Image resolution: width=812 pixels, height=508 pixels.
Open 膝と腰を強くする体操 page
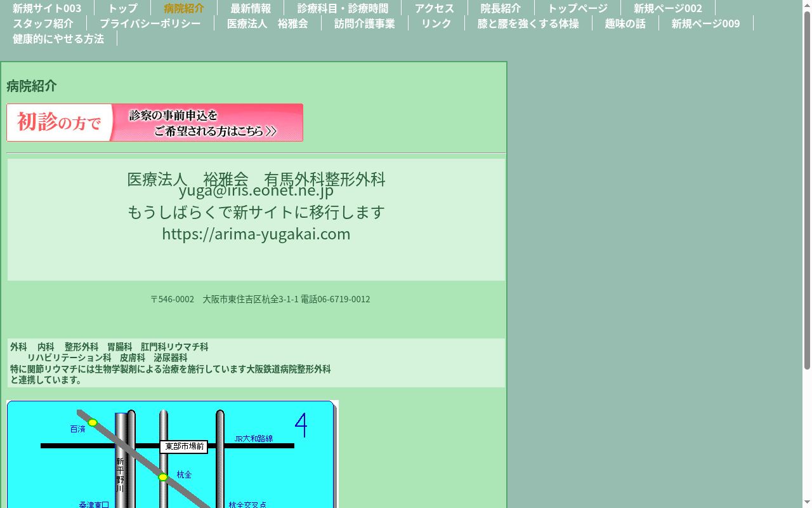pyautogui.click(x=528, y=23)
